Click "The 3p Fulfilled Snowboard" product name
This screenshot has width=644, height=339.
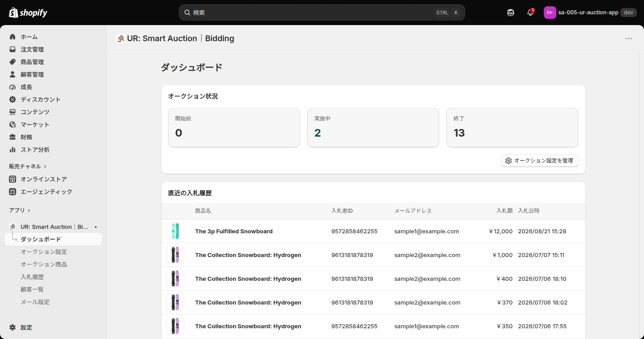[x=234, y=232]
